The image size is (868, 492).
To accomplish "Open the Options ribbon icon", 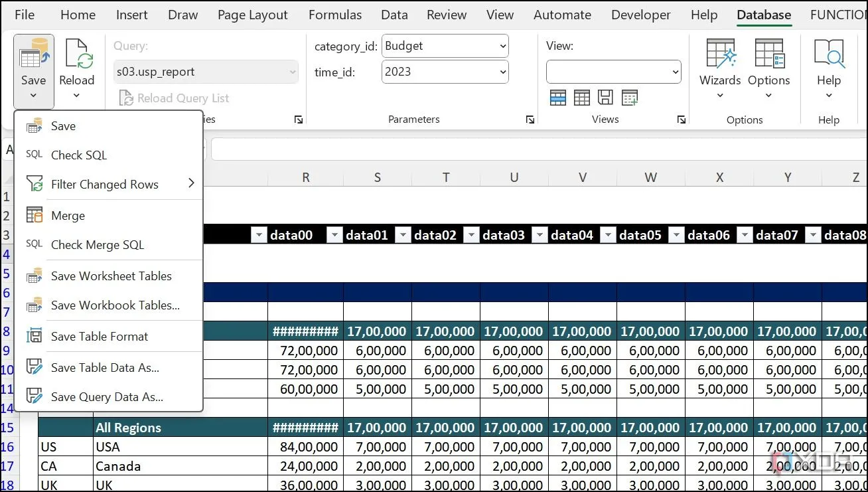I will [x=768, y=54].
